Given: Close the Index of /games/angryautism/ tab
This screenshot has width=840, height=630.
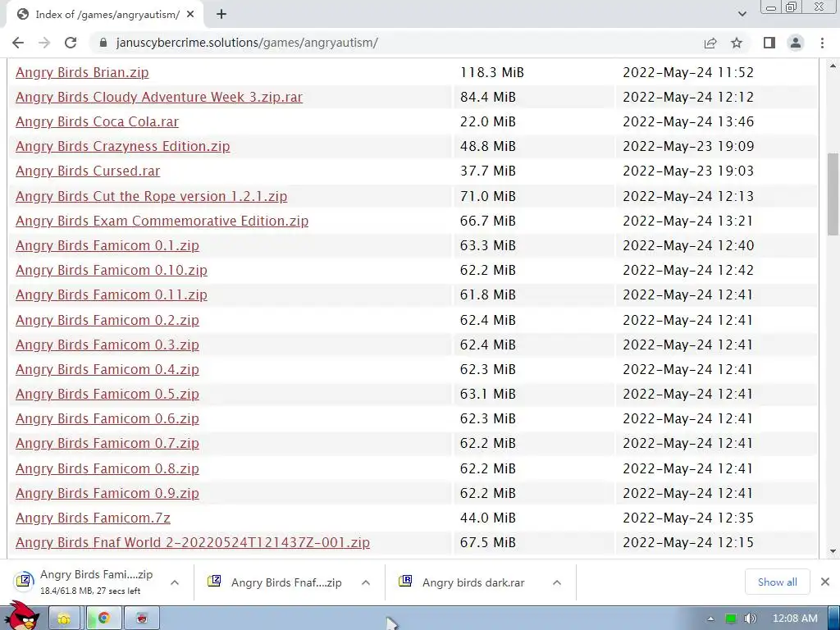Looking at the screenshot, I should [x=190, y=15].
